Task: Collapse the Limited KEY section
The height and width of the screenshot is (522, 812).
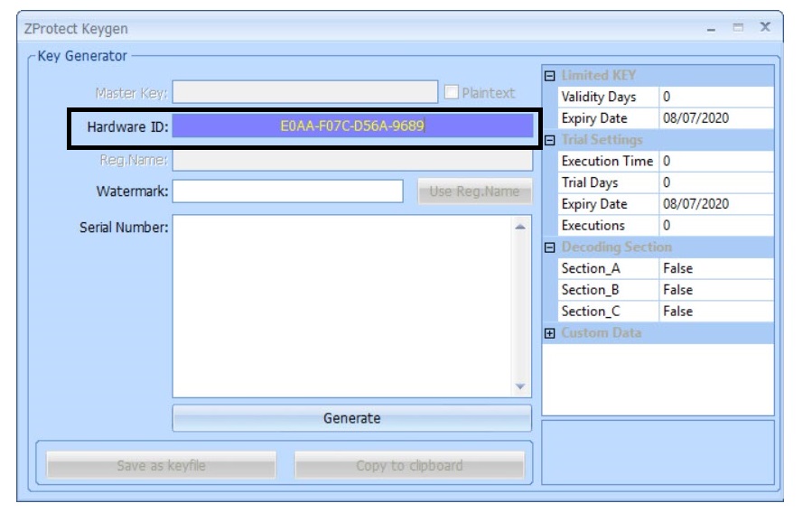Action: [549, 76]
